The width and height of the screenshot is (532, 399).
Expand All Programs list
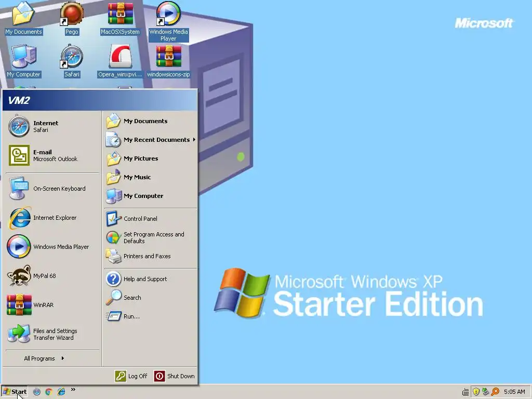[51, 358]
